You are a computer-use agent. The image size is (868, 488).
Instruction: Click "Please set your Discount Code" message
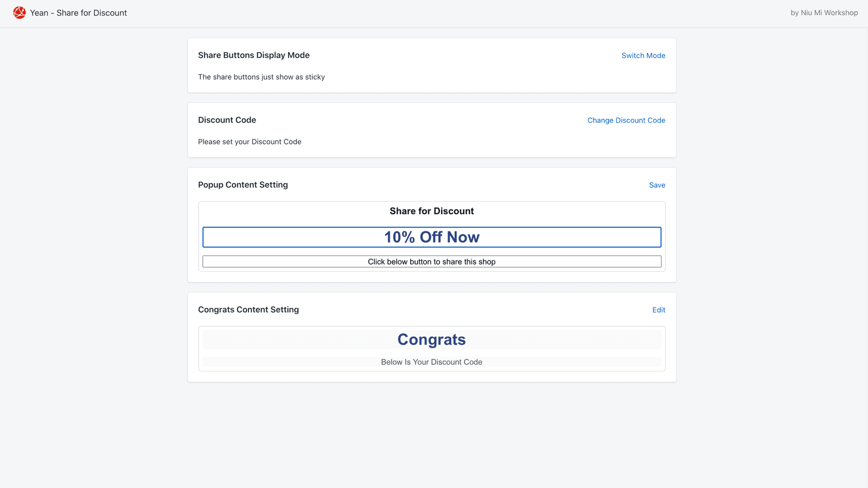pos(250,142)
